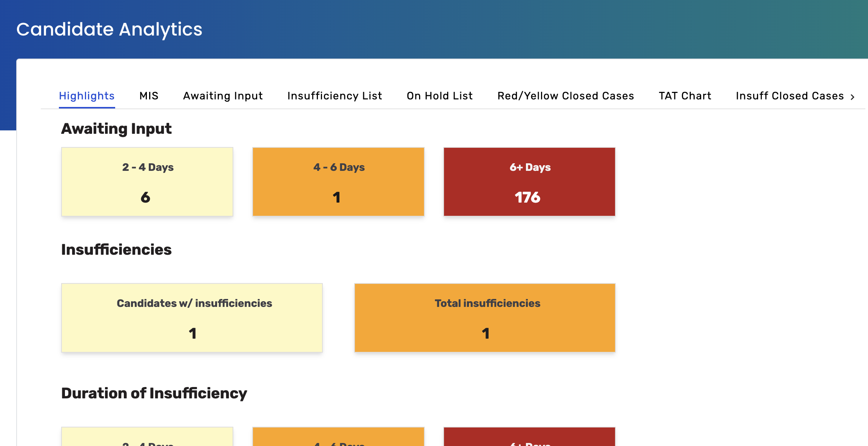
Task: Click the red Duration of Insufficiency card
Action: tap(529, 437)
